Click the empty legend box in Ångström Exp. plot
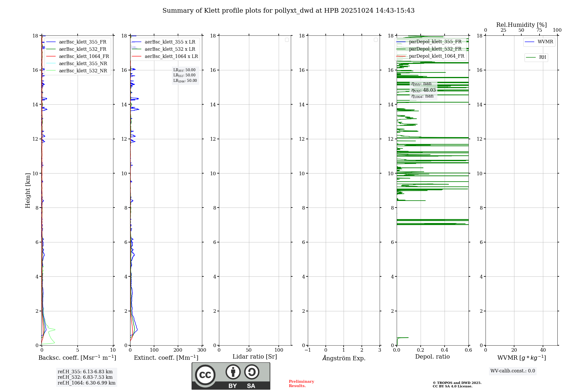The image size is (577, 392). point(376,40)
